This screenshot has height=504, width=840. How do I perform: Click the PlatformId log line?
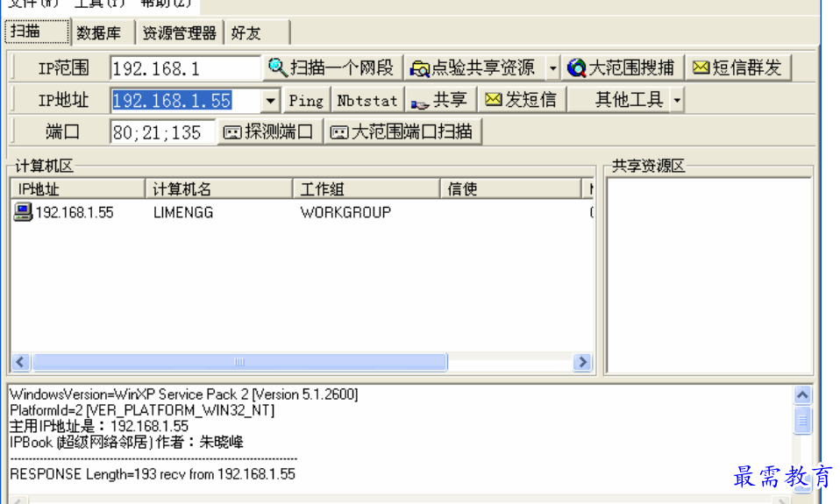point(142,411)
